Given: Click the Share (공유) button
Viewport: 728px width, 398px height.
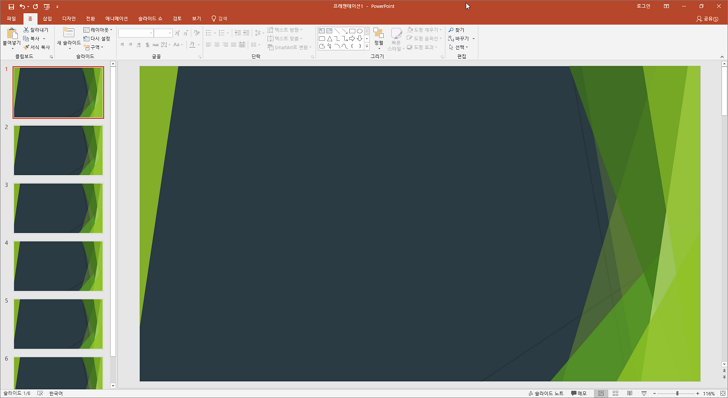Looking at the screenshot, I should pyautogui.click(x=707, y=19).
